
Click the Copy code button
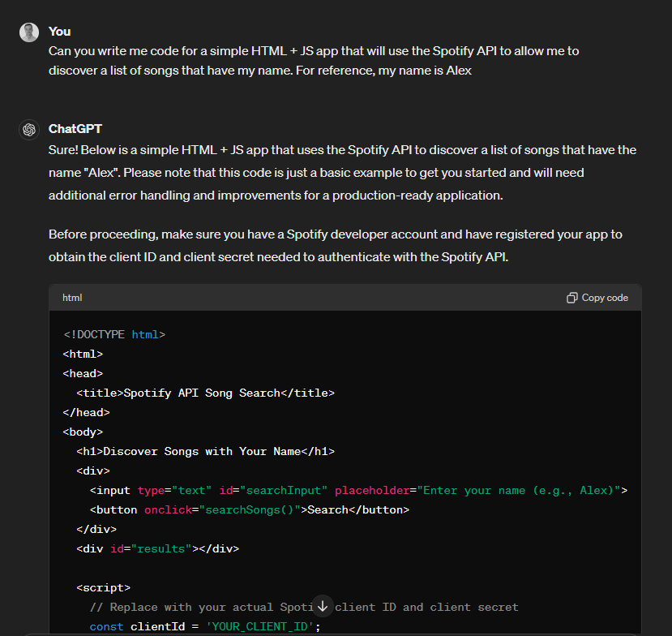click(597, 298)
